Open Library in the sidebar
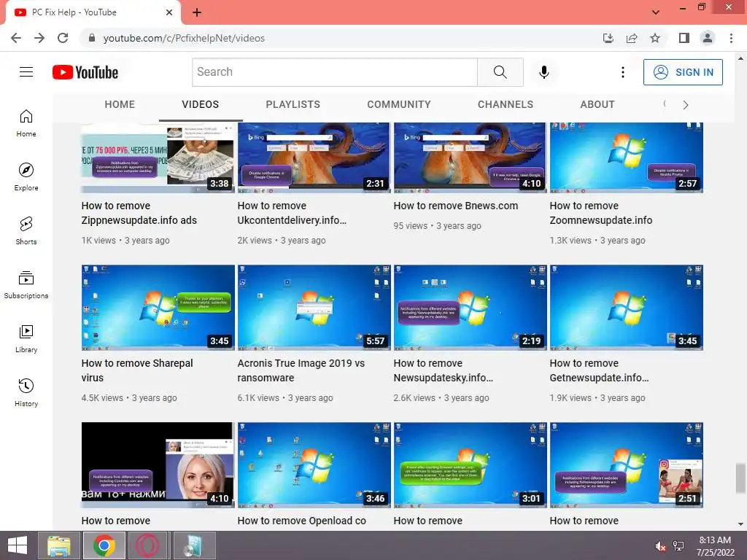The image size is (747, 560). coord(26,338)
